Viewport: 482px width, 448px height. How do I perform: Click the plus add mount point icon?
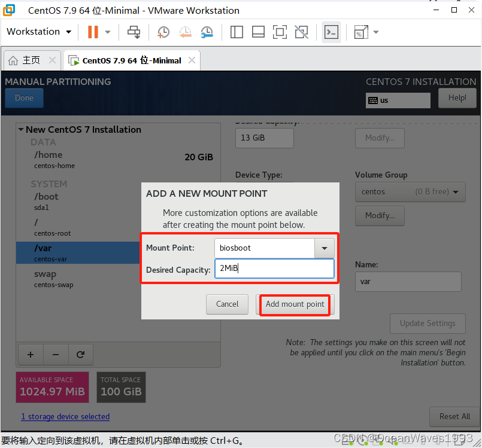pyautogui.click(x=31, y=355)
